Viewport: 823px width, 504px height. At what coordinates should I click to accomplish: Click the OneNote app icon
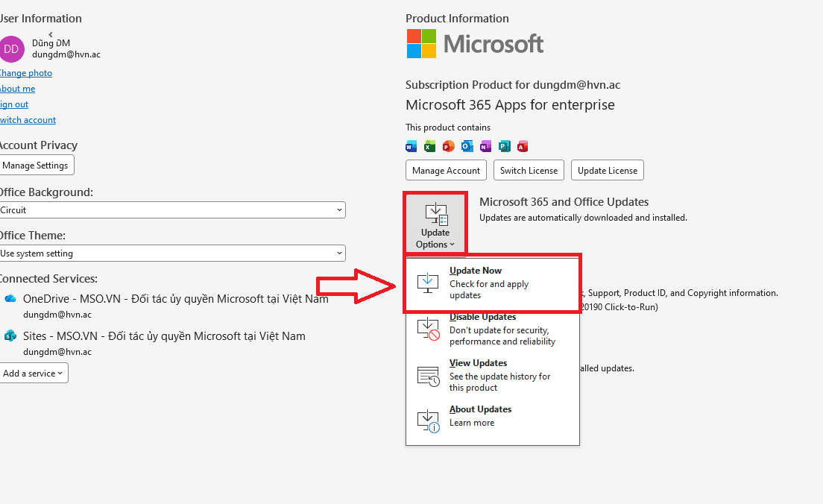coord(485,146)
